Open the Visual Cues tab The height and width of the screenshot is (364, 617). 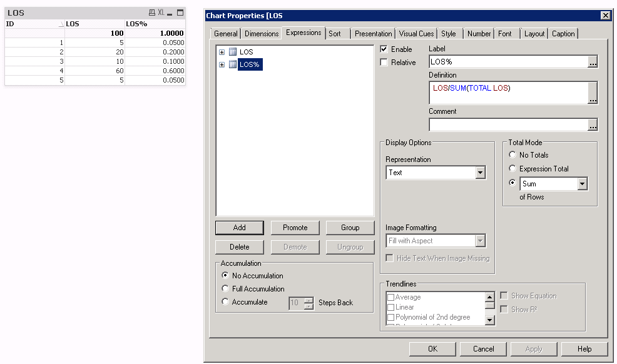[416, 34]
